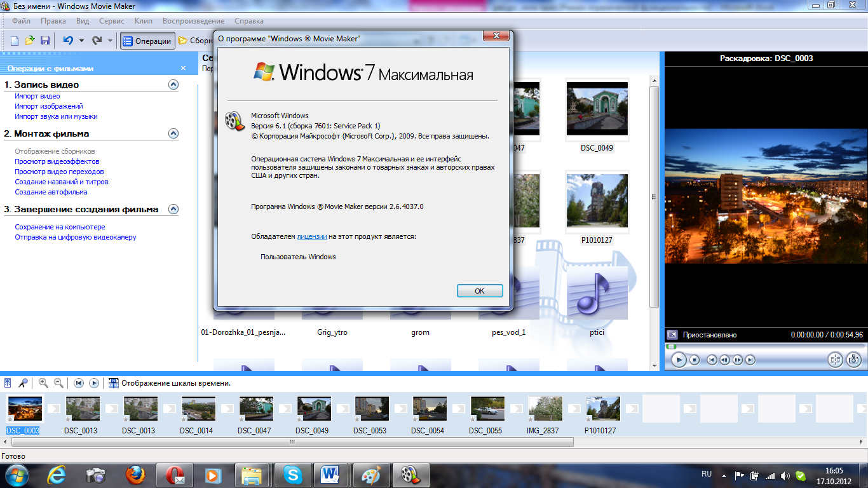Click the storyboard horizontal scrollbar
This screenshot has width=868, height=488.
click(x=291, y=442)
